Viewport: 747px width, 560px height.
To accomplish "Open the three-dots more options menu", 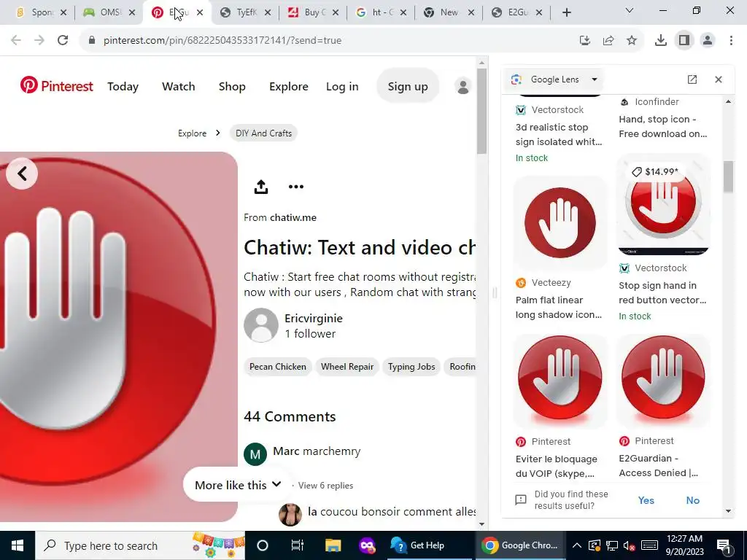I will 296,187.
